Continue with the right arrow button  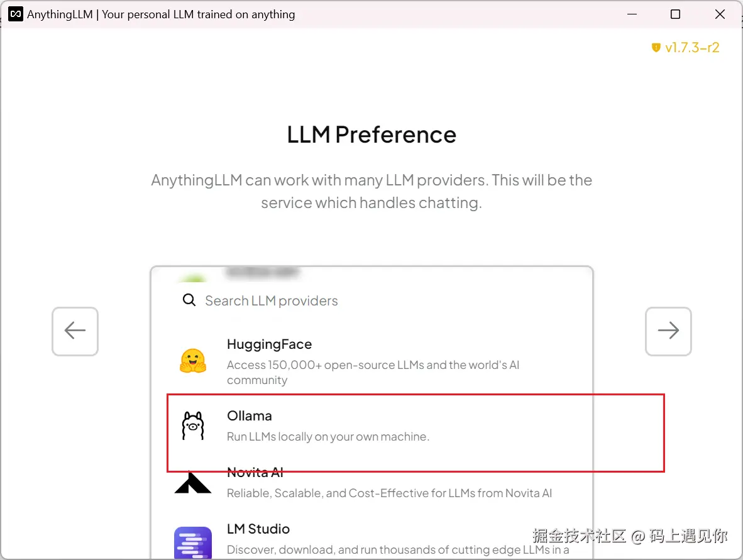668,331
